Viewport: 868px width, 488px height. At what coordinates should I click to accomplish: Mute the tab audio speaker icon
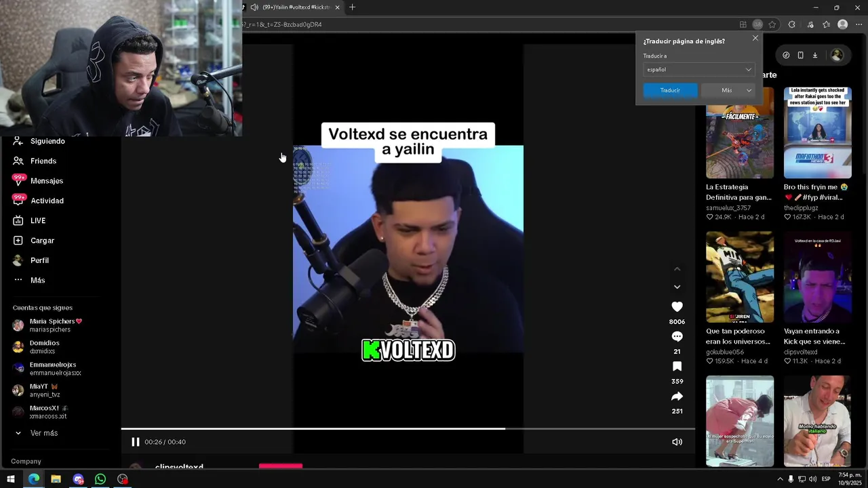pos(254,7)
